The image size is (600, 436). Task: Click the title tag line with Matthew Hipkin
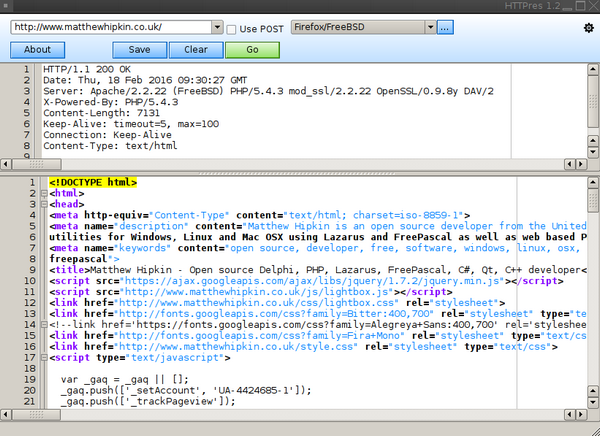pos(318,270)
